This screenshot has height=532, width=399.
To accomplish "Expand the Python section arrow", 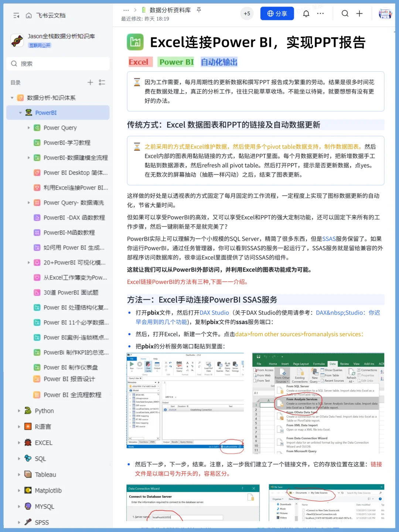I will [x=19, y=411].
